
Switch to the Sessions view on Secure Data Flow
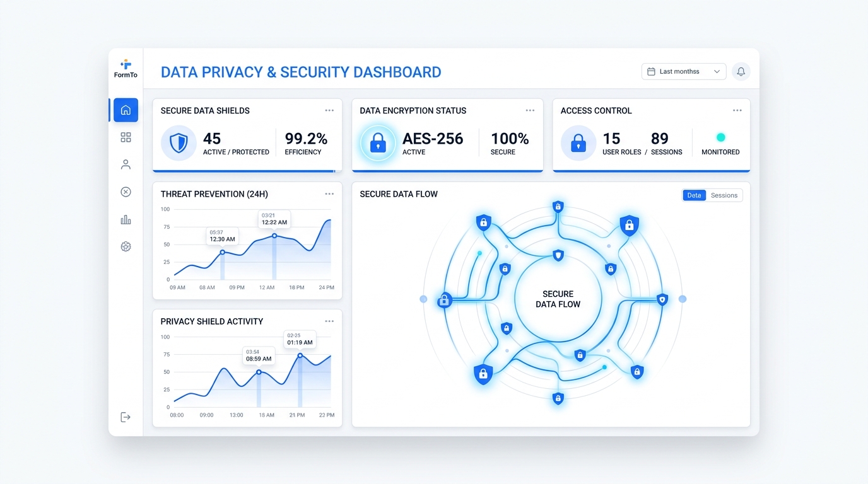[x=724, y=195]
